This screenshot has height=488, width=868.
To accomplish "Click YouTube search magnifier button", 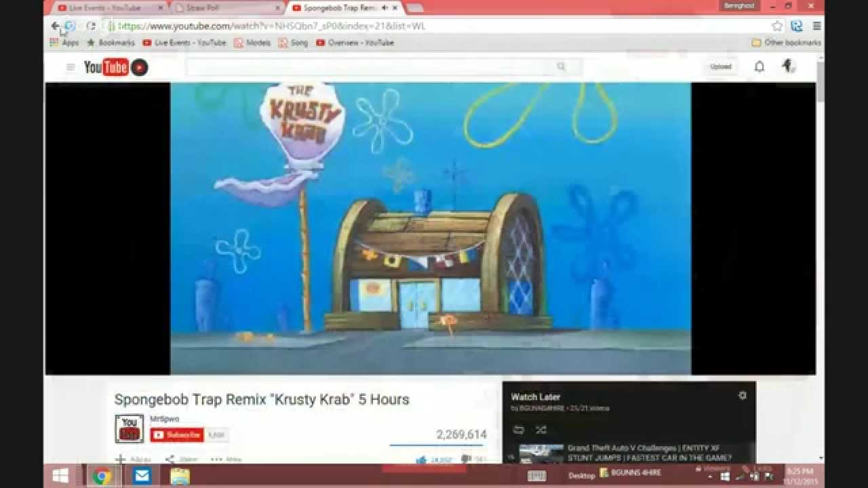I will tap(561, 66).
